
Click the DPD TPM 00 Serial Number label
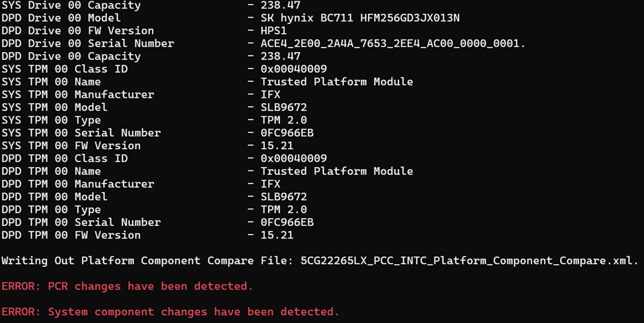click(81, 223)
